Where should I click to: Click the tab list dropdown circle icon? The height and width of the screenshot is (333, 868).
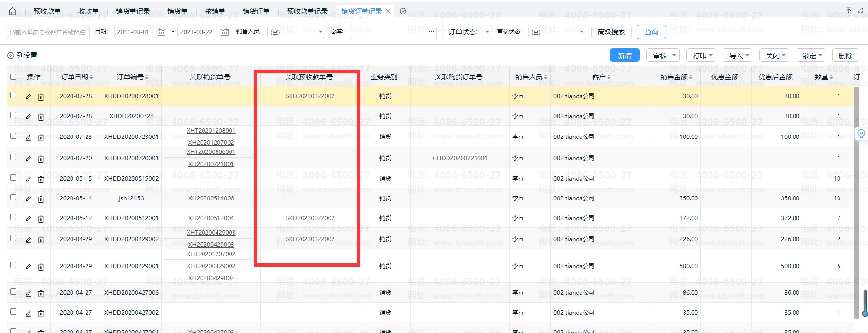pyautogui.click(x=403, y=11)
